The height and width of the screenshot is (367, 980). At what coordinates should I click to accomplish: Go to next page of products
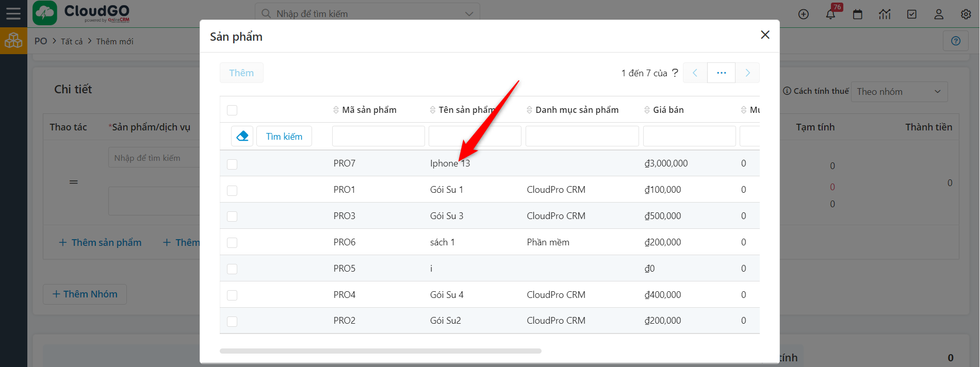pos(747,73)
